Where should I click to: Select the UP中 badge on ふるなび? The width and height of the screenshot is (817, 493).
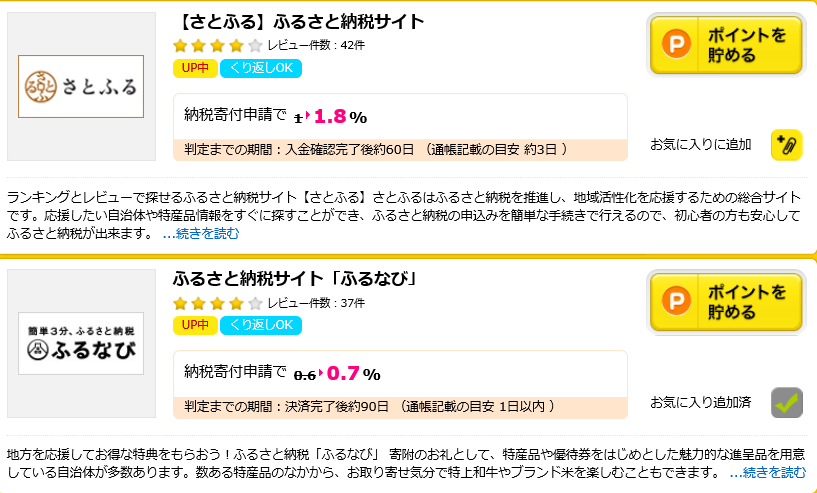pyautogui.click(x=195, y=325)
